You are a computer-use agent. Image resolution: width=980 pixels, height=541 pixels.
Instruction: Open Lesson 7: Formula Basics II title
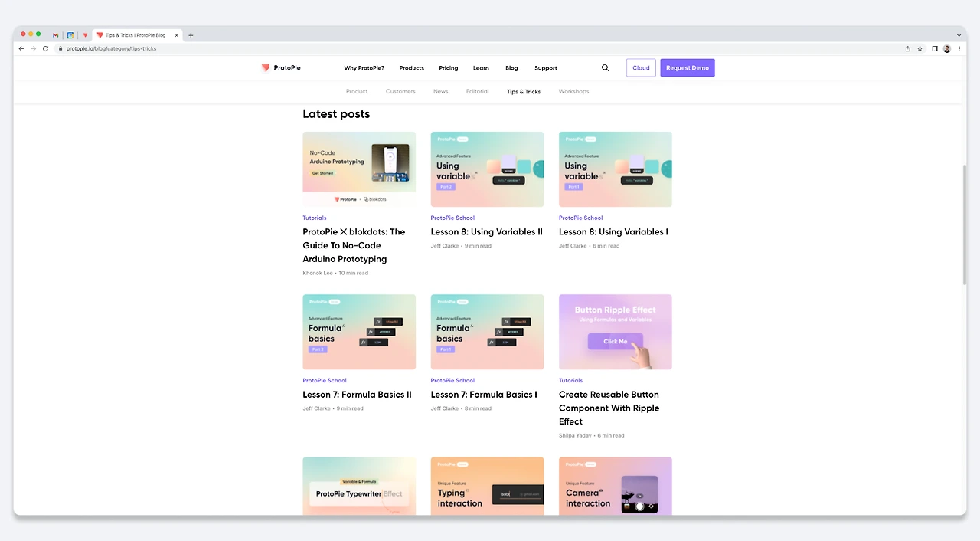click(357, 395)
